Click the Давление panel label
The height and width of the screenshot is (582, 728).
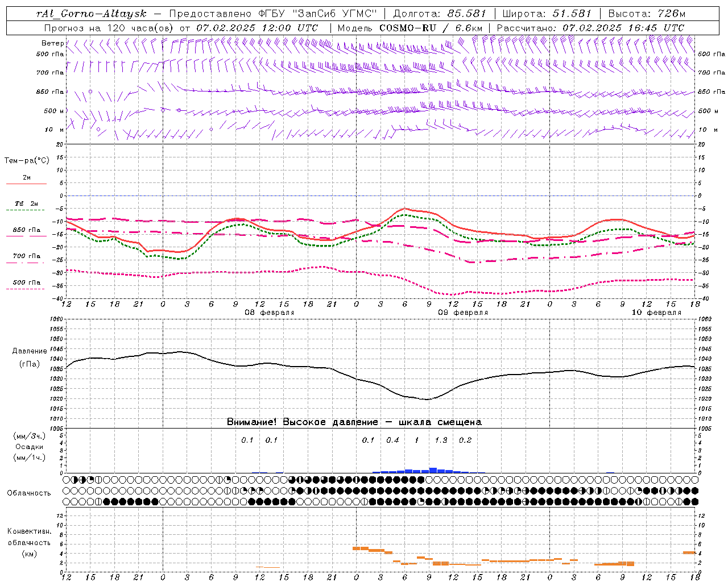29,351
